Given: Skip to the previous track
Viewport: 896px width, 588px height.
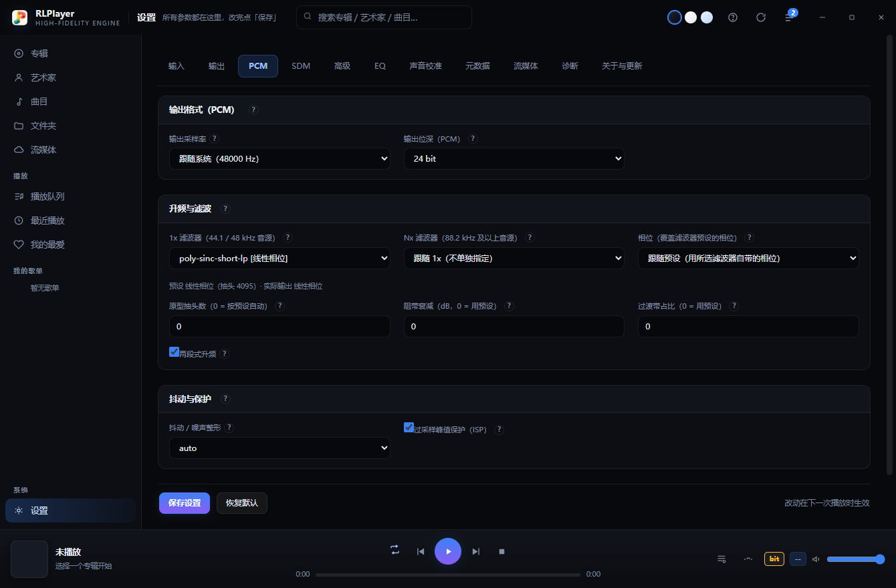Looking at the screenshot, I should 421,551.
